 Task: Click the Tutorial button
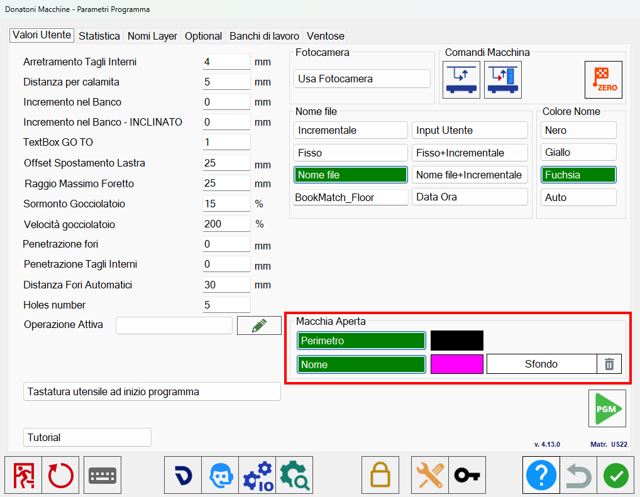(87, 437)
